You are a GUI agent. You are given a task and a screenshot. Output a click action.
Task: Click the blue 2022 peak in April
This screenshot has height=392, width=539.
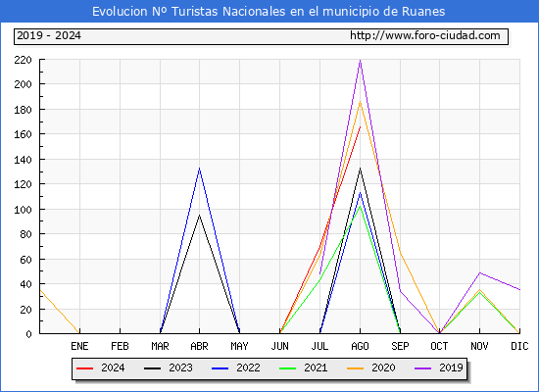point(199,169)
